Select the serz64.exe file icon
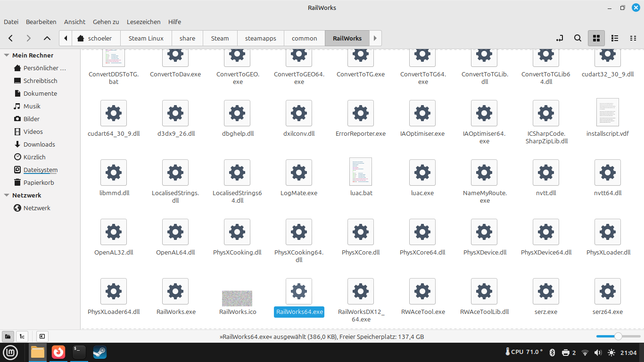 coord(608,291)
